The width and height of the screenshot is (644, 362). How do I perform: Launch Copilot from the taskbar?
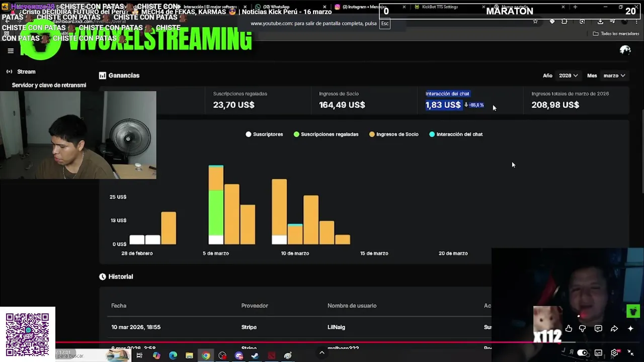point(156,356)
